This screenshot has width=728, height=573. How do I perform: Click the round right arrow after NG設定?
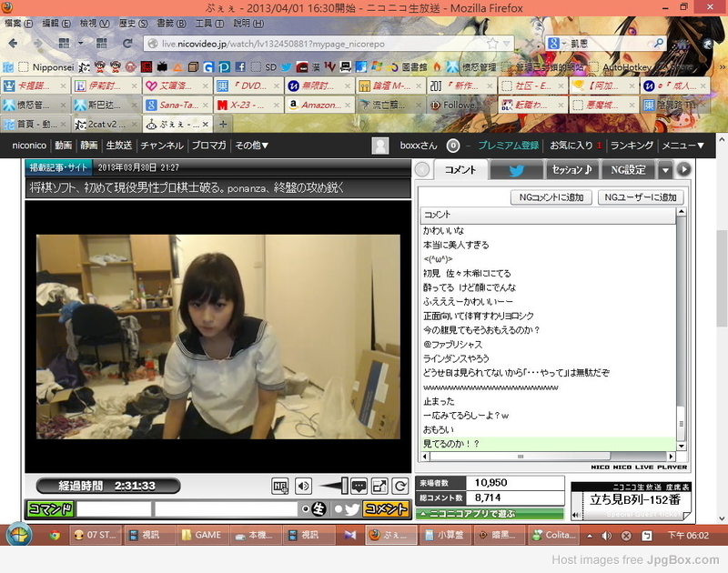click(683, 170)
